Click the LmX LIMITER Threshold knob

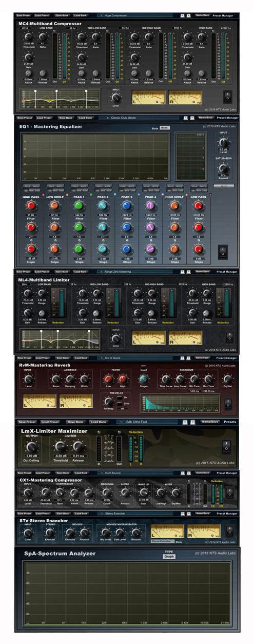pyautogui.click(x=61, y=447)
